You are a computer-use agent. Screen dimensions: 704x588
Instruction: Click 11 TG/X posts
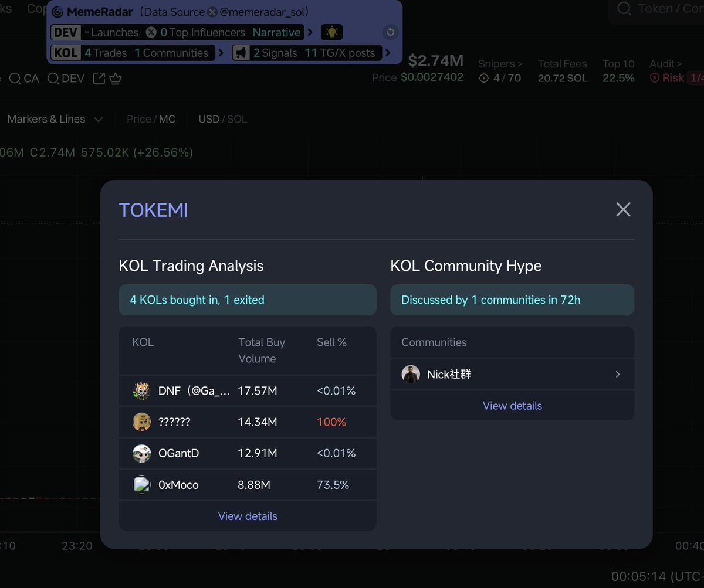(340, 53)
